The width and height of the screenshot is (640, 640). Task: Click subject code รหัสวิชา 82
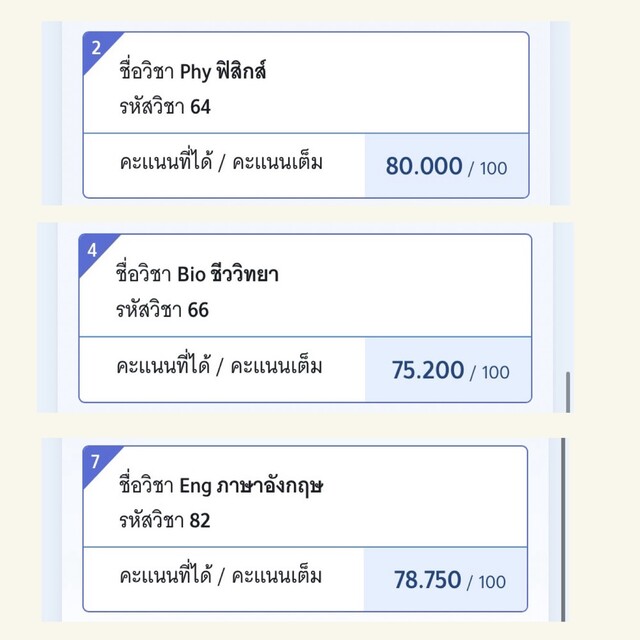pos(165,521)
